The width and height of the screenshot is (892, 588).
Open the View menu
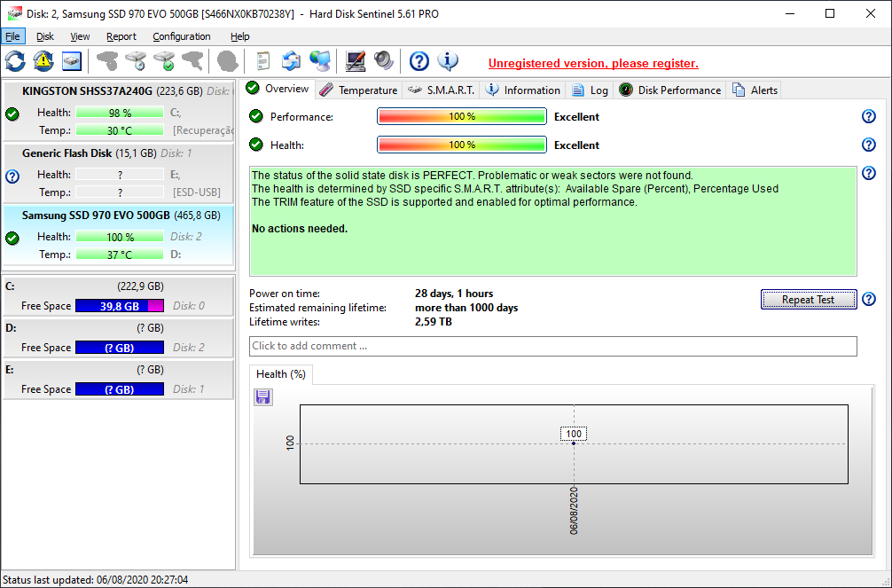(80, 36)
